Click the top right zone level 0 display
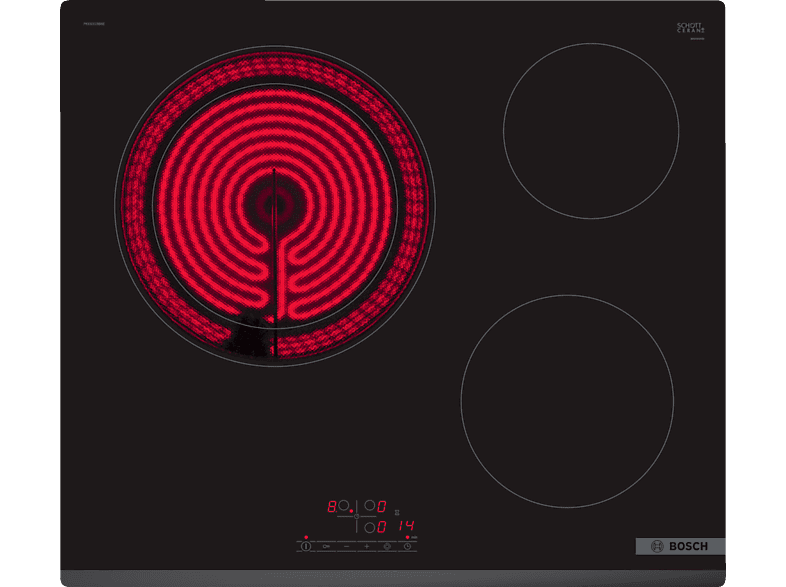 pos(381,507)
